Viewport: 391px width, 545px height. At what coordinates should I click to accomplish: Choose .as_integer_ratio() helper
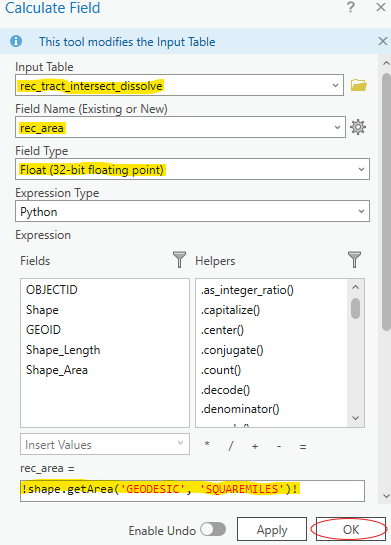[247, 290]
